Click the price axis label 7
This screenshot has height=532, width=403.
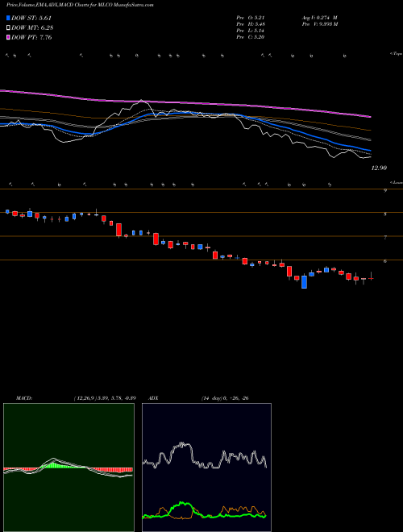point(385,238)
